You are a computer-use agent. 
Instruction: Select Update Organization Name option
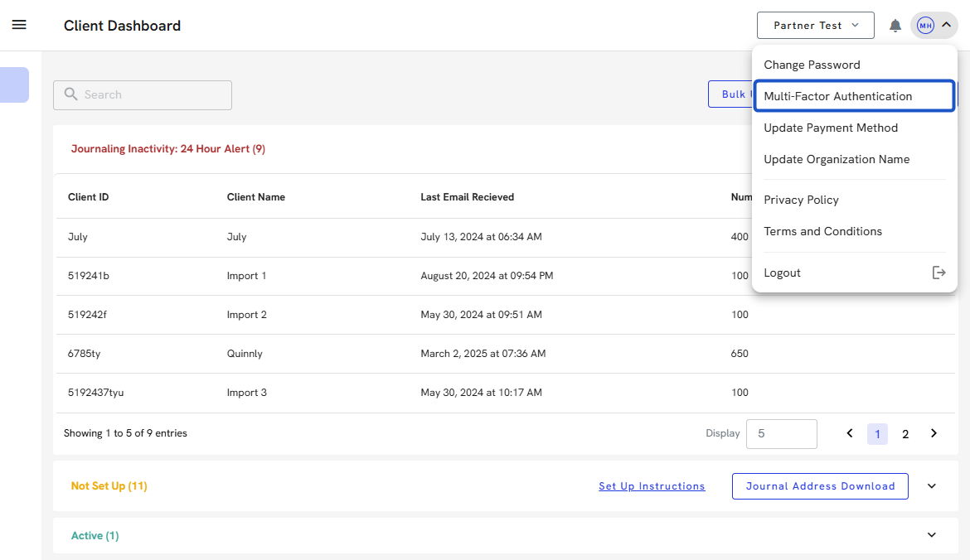[837, 159]
